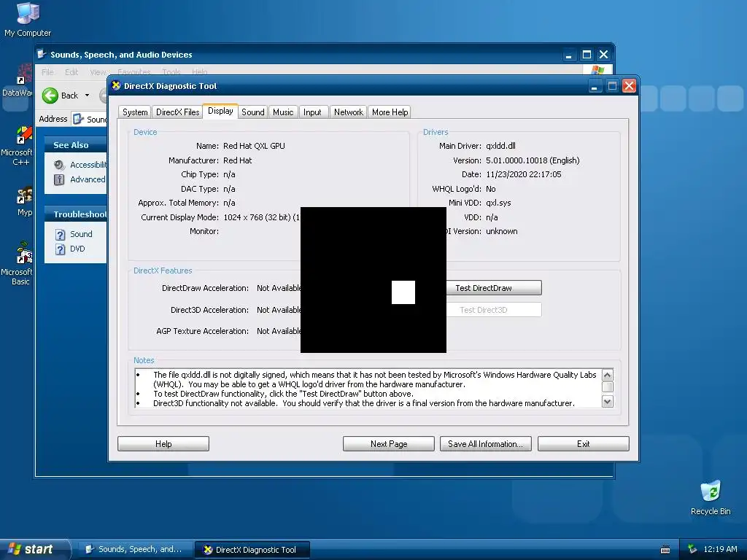The height and width of the screenshot is (560, 747).
Task: Minimize the DirectX Diagnostic Tool window
Action: coord(594,86)
